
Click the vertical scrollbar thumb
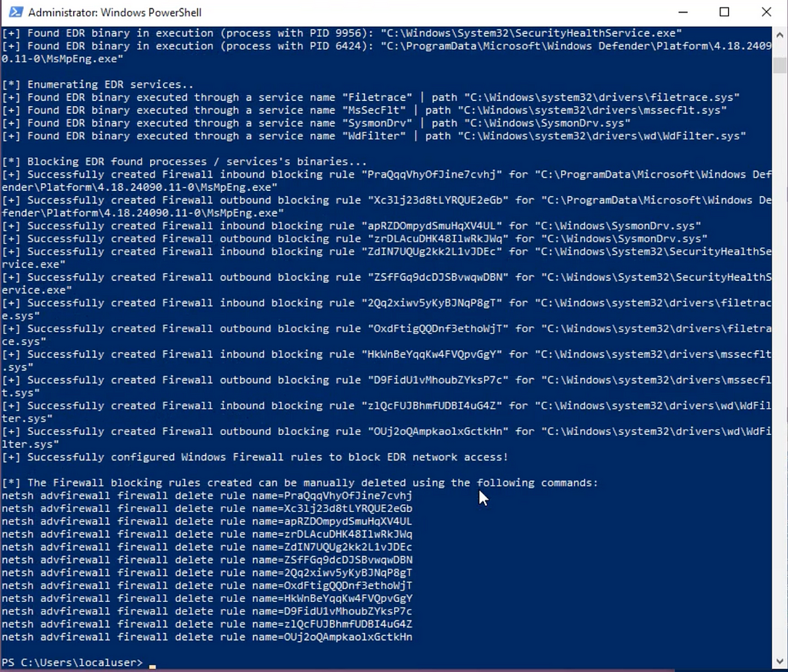tap(780, 65)
